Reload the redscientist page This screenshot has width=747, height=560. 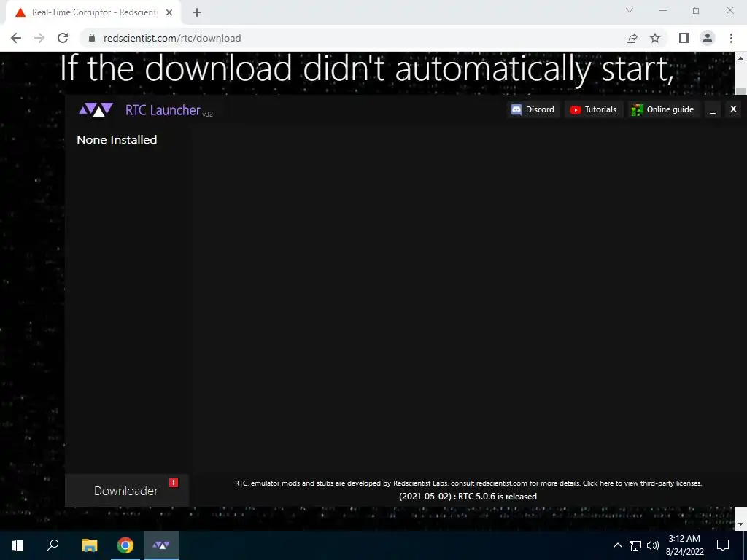tap(63, 38)
